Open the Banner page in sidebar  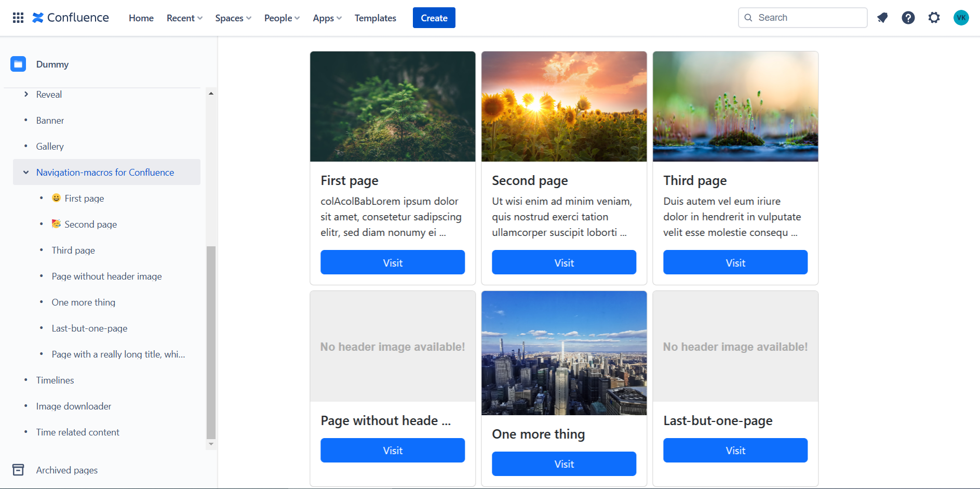(x=50, y=120)
